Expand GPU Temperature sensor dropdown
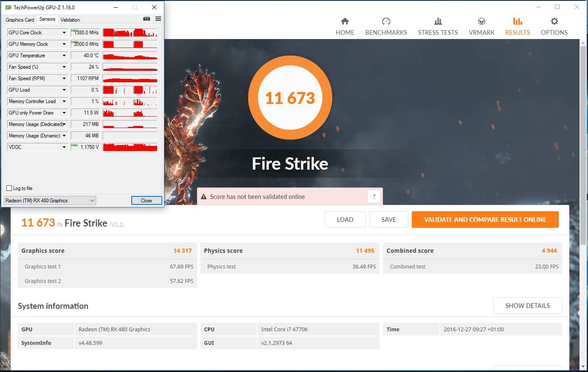The image size is (588, 372). [x=64, y=56]
